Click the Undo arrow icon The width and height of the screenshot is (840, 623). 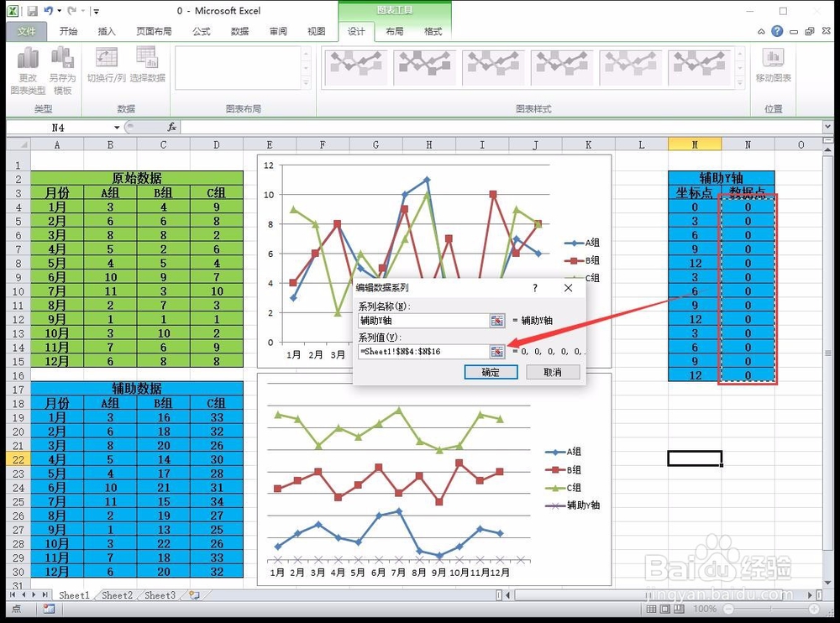click(48, 11)
